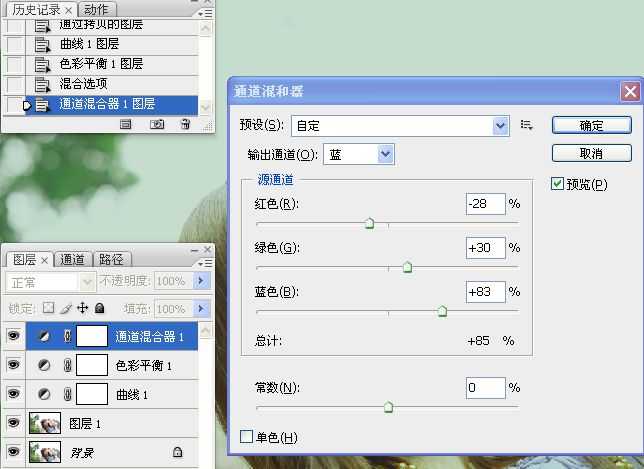644x469 pixels.
Task: Enable the 单色(H) checkbox
Action: (246, 436)
